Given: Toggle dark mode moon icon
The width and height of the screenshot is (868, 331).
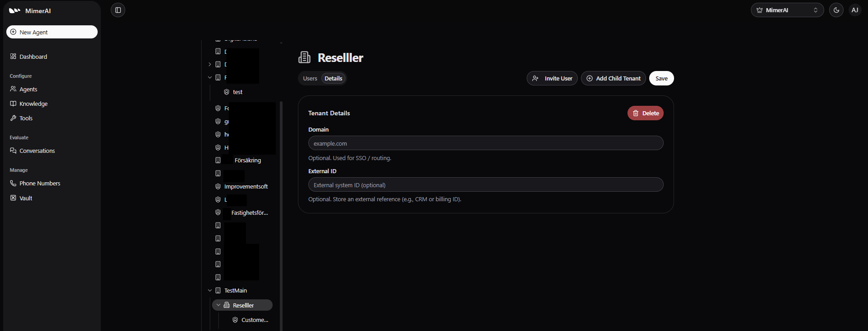Looking at the screenshot, I should coord(836,10).
